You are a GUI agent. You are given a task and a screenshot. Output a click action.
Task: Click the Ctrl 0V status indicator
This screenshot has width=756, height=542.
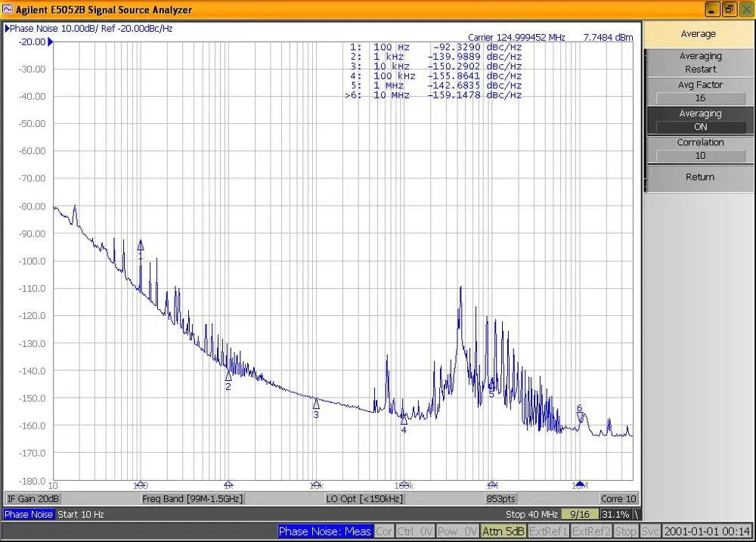[x=415, y=531]
